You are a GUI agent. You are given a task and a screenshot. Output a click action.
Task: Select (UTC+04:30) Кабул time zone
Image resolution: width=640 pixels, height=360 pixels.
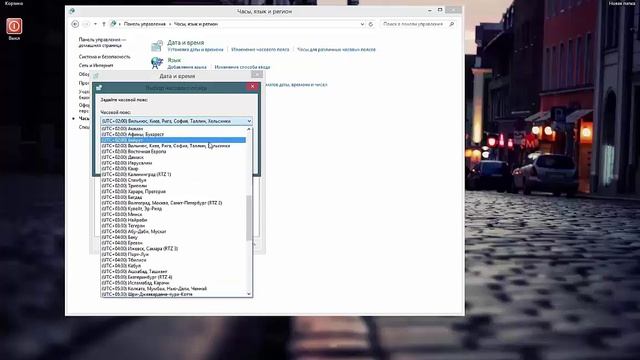[173, 266]
